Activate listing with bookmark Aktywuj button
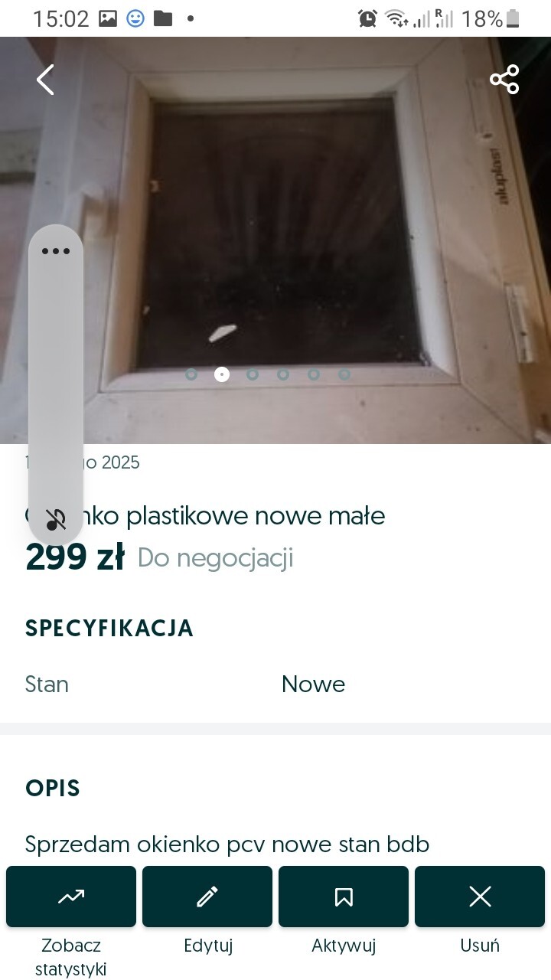The height and width of the screenshot is (980, 551). tap(344, 897)
